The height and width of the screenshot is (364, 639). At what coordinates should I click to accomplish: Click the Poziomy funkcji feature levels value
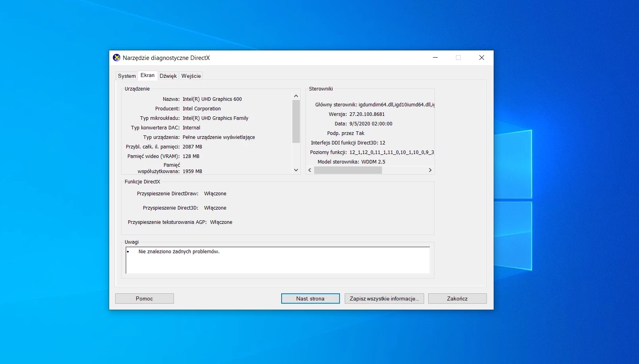pos(392,152)
